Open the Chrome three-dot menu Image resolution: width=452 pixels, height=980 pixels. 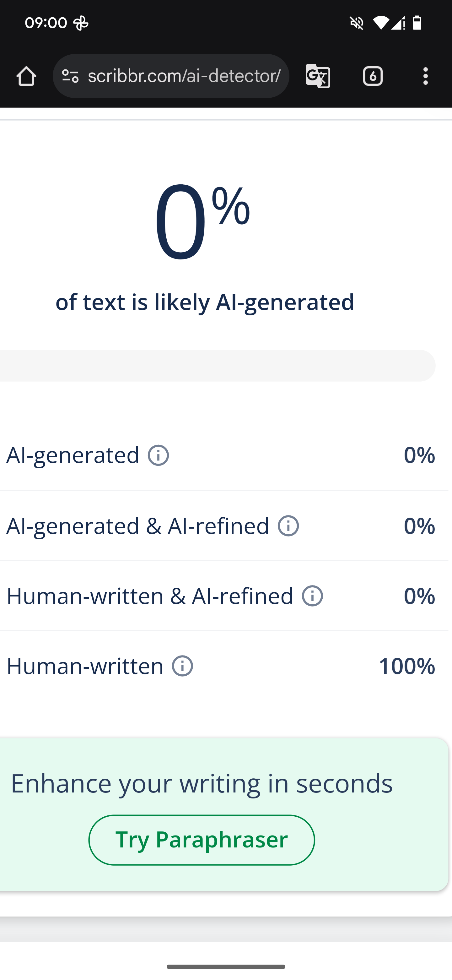click(x=425, y=76)
